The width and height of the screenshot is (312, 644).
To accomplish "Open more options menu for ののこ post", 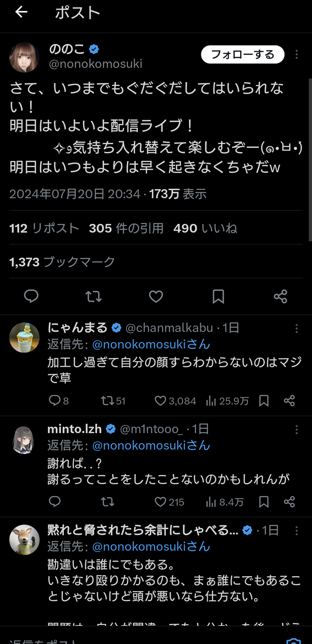I will [x=297, y=54].
